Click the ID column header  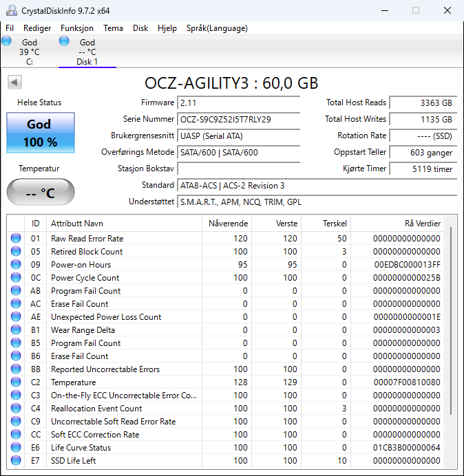[x=35, y=224]
